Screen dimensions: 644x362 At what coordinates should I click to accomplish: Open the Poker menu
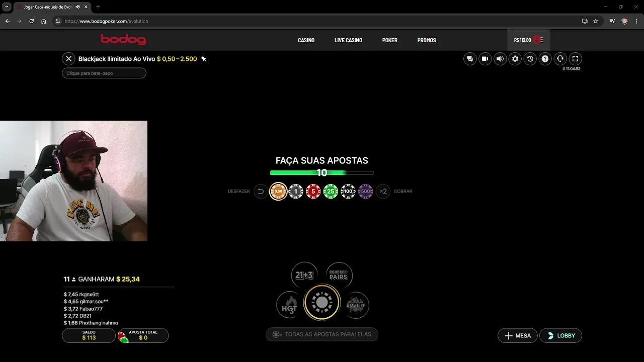(390, 40)
